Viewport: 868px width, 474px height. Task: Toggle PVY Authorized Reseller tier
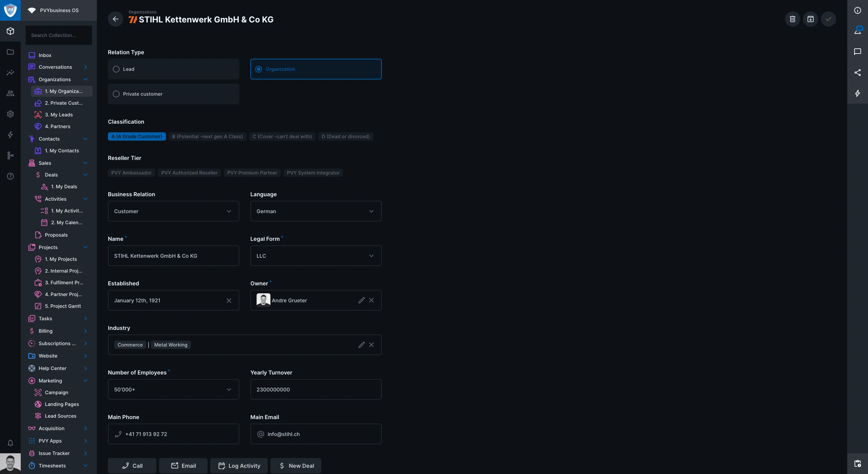190,173
